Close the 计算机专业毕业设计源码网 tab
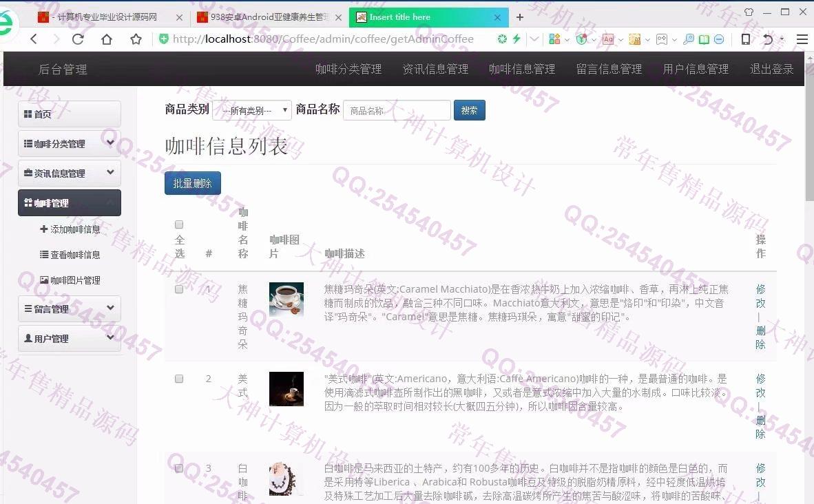Image resolution: width=814 pixels, height=504 pixels. coord(179,17)
